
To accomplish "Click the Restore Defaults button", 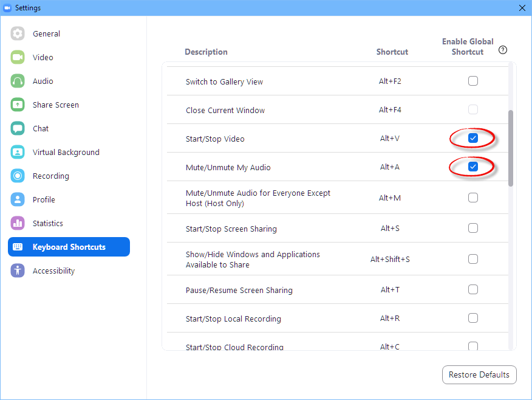I will (x=479, y=375).
